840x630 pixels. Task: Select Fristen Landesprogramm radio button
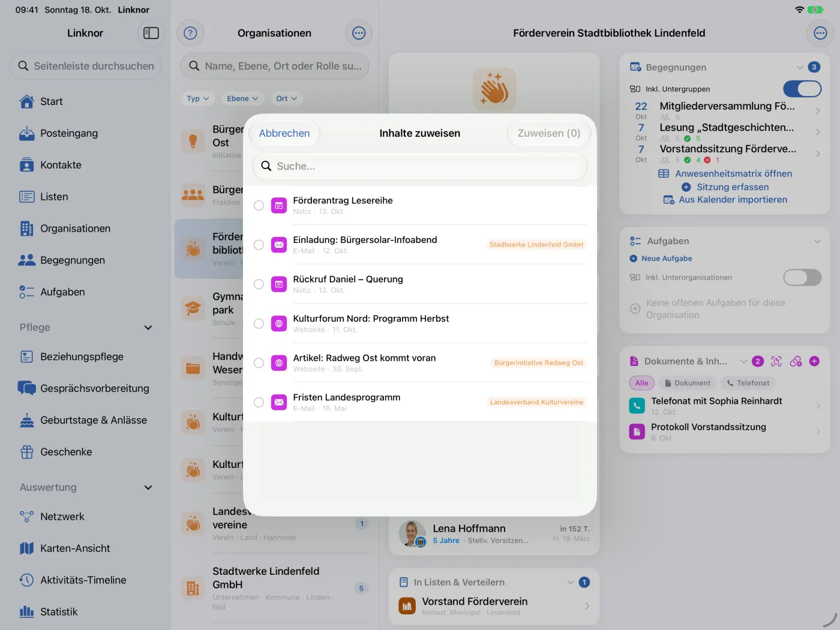tap(259, 403)
